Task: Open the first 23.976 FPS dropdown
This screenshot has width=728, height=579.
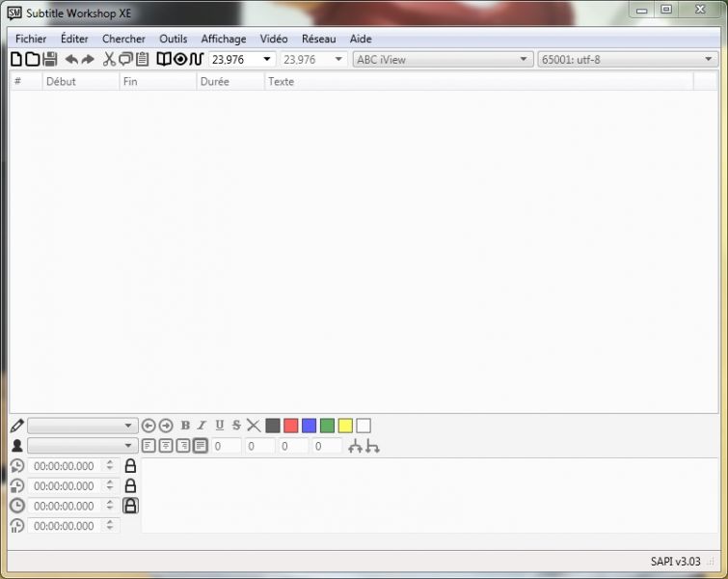Action: [x=266, y=60]
